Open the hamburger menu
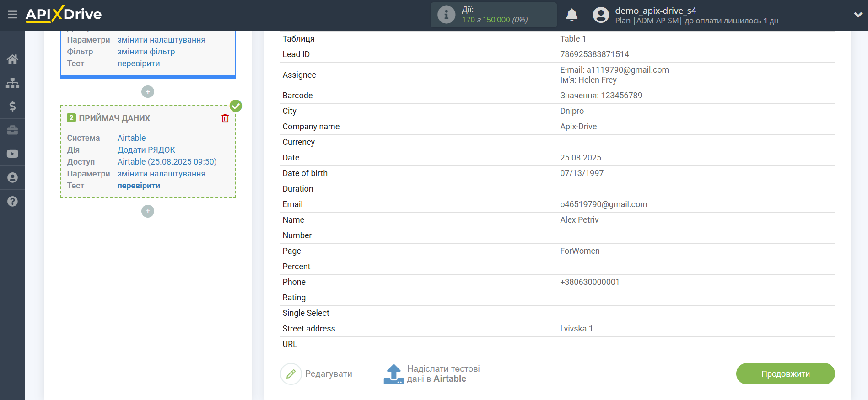 coord(12,15)
